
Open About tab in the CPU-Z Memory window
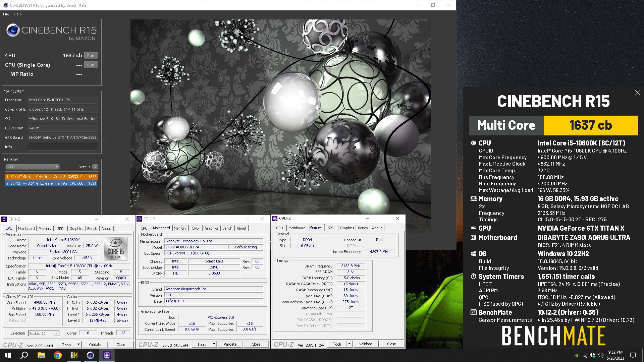click(377, 228)
